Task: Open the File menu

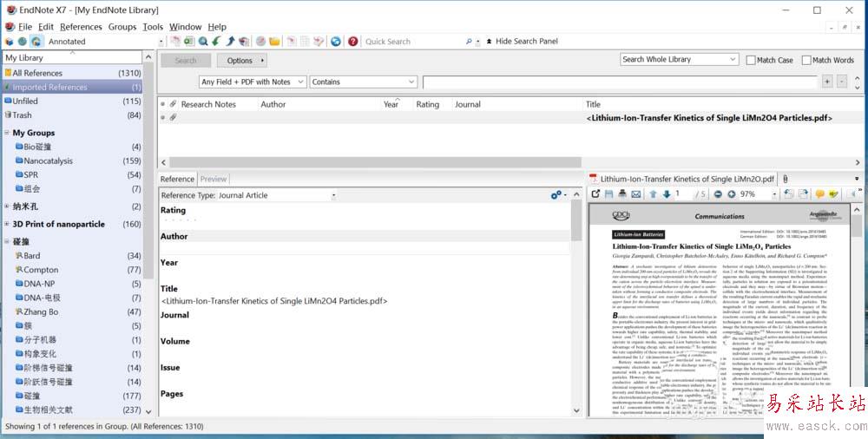Action: click(x=25, y=27)
